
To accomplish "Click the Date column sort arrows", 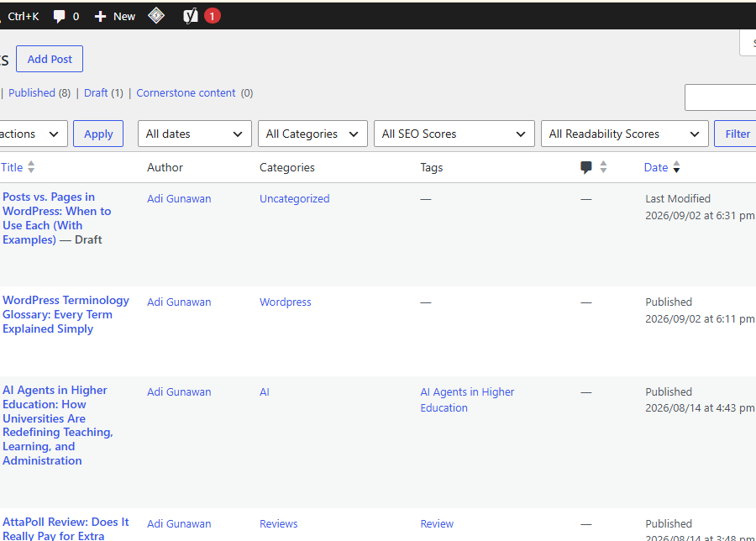I will pyautogui.click(x=676, y=167).
